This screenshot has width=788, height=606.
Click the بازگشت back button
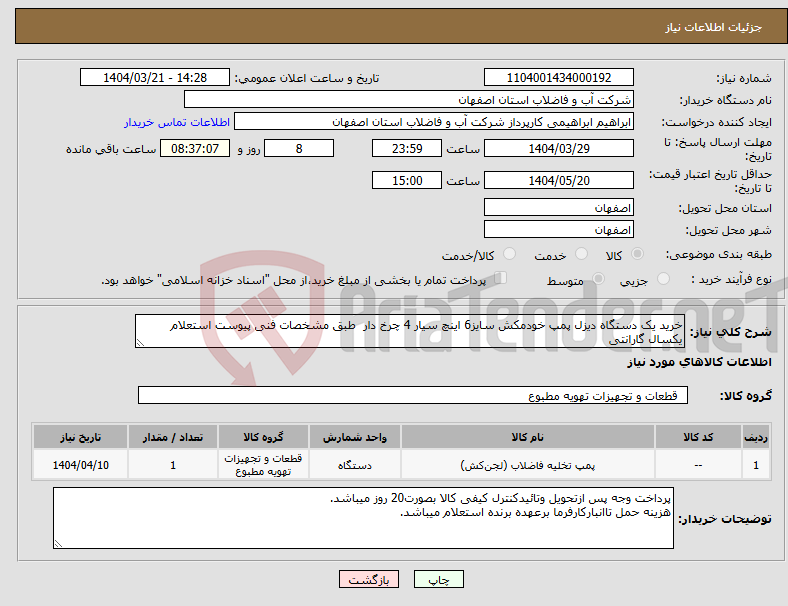(x=369, y=579)
